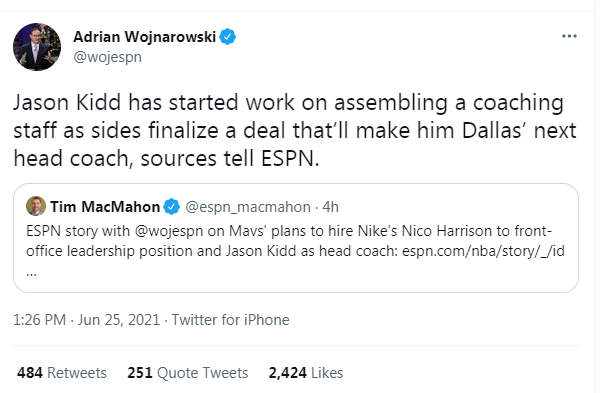Click the Twitter for iPhone source label
Image resolution: width=607 pixels, height=393 pixels.
pos(230,320)
